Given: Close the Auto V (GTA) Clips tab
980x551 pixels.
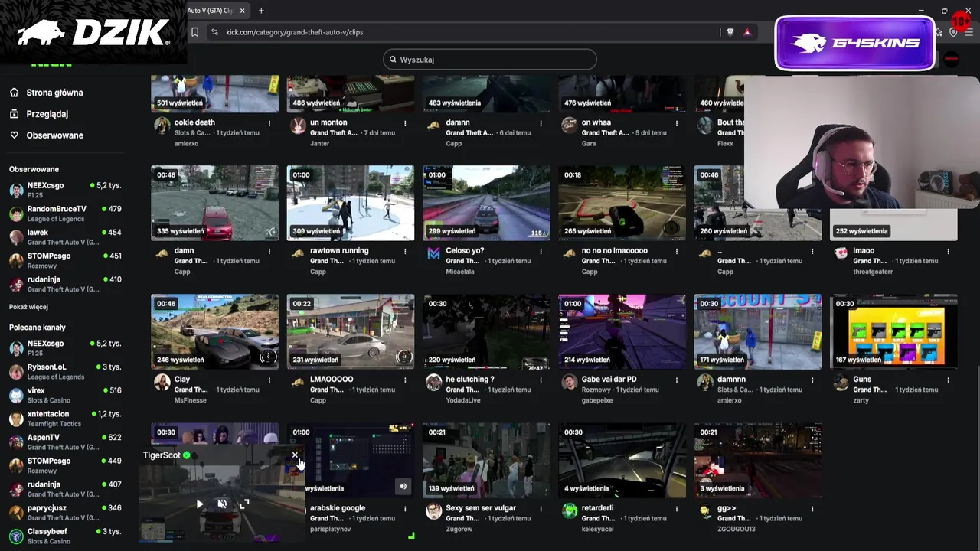Looking at the screenshot, I should click(x=243, y=11).
